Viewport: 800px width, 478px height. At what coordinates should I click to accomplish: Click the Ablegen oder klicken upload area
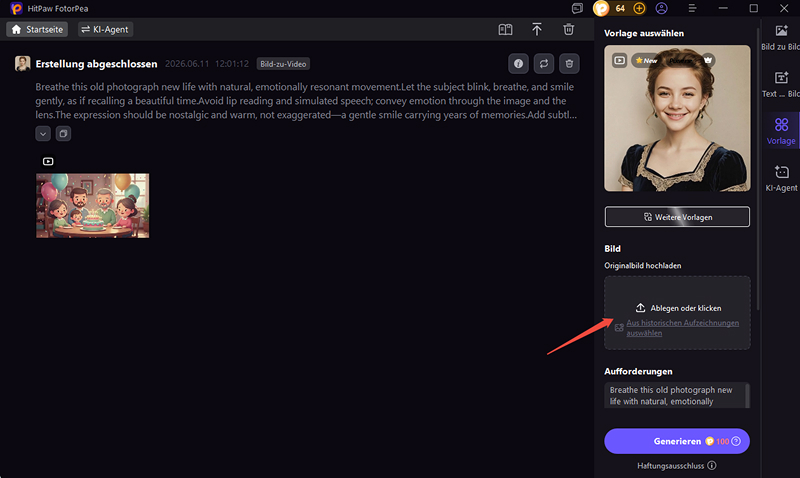click(678, 308)
